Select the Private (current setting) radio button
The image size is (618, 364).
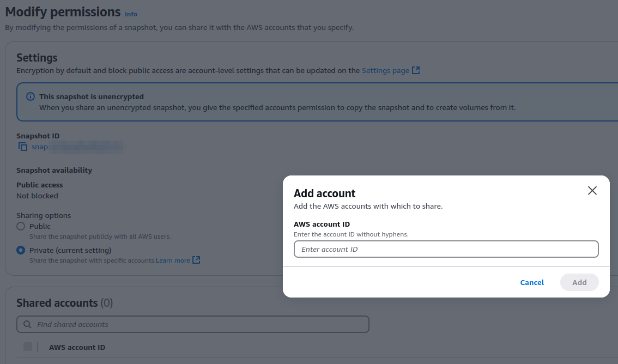pyautogui.click(x=21, y=250)
